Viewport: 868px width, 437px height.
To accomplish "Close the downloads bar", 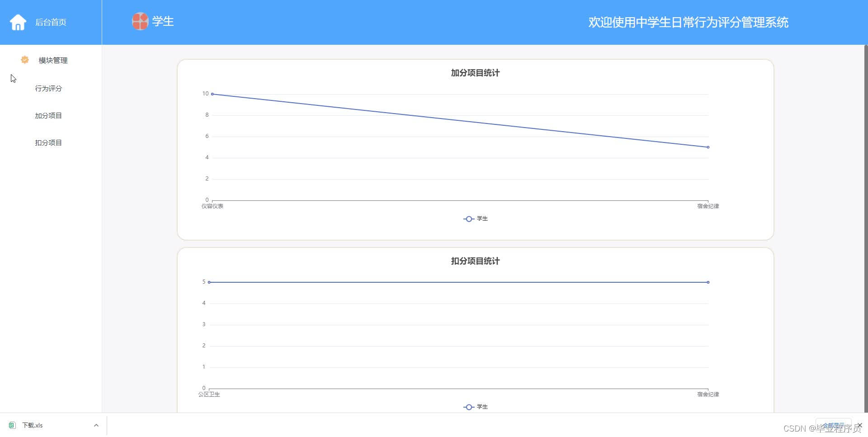I will 860,425.
